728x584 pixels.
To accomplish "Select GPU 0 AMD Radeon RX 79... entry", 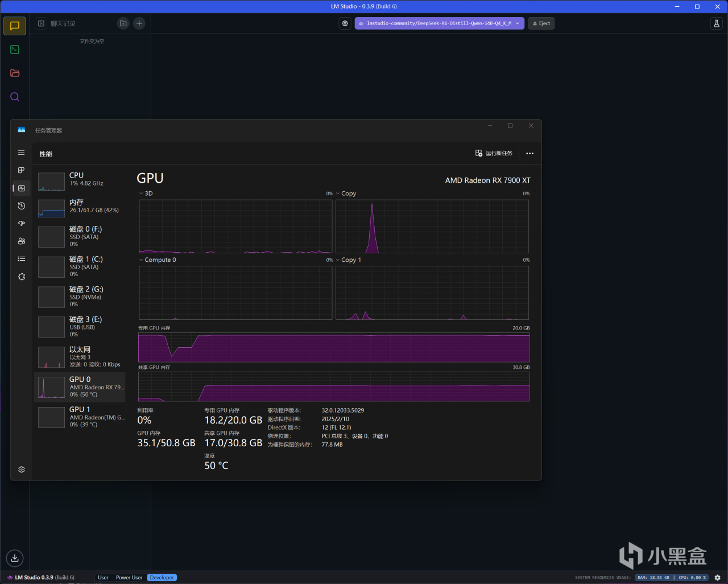I will 80,387.
